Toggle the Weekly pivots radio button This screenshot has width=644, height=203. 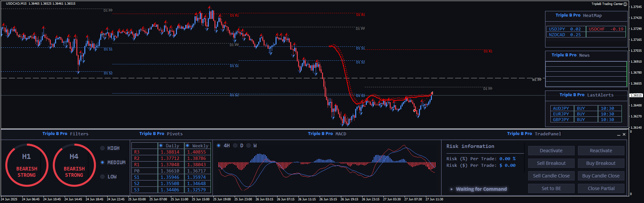(188, 146)
